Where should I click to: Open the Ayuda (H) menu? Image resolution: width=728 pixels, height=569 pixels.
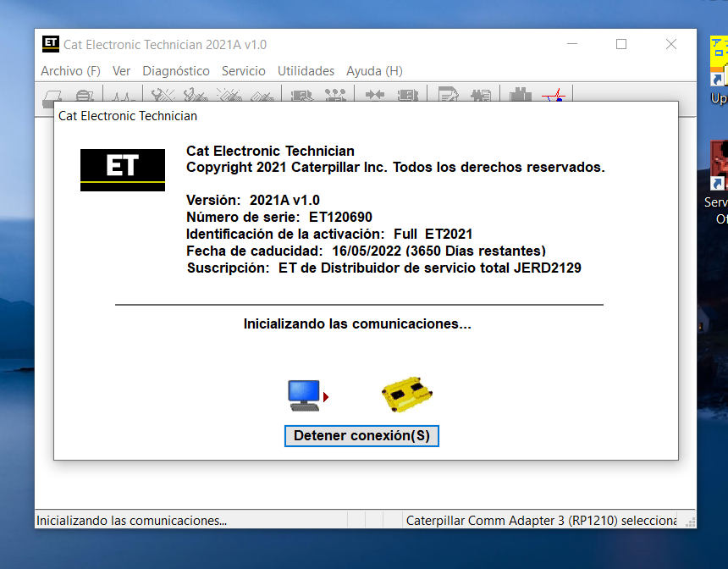pyautogui.click(x=375, y=71)
